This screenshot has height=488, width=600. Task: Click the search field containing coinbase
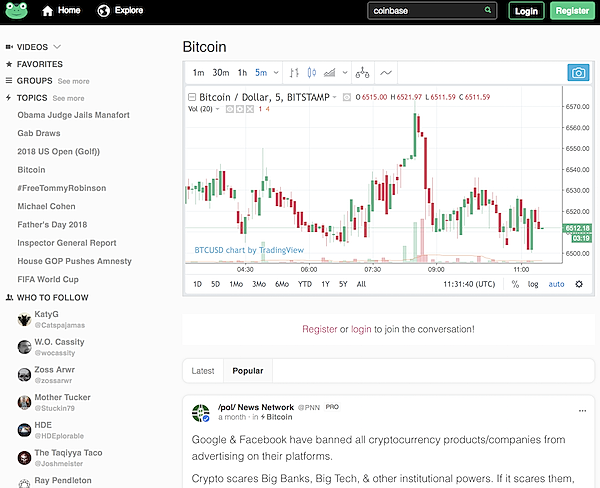coord(432,11)
